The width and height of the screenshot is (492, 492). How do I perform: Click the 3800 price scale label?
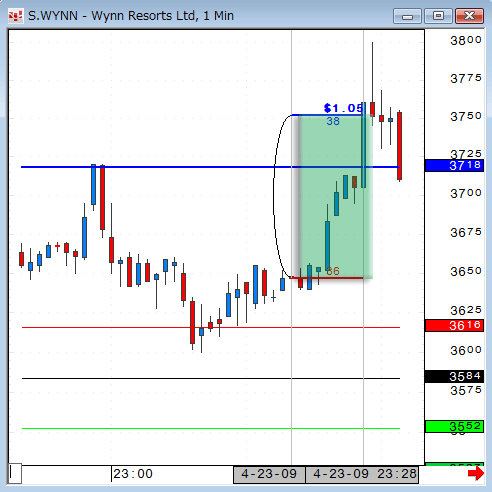click(x=466, y=40)
